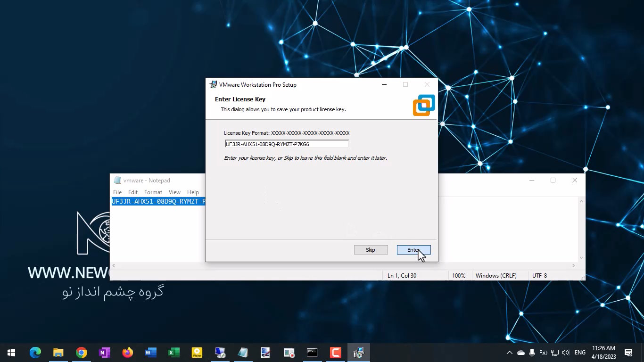Open the Edit menu in Notepad
Screen dimensions: 644x362
[133, 192]
